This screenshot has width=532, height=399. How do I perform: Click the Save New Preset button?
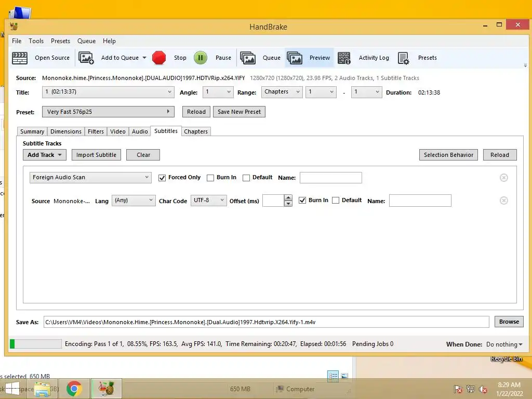point(239,112)
